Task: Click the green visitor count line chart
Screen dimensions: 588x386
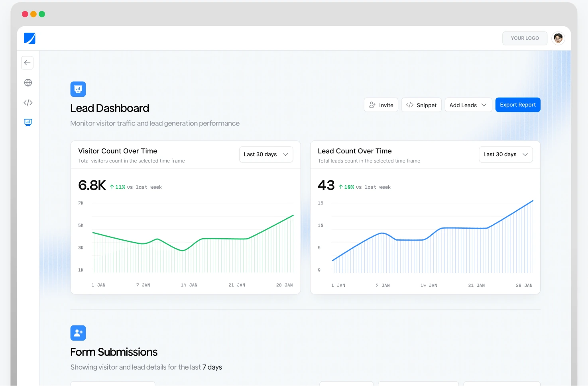Action: click(193, 238)
